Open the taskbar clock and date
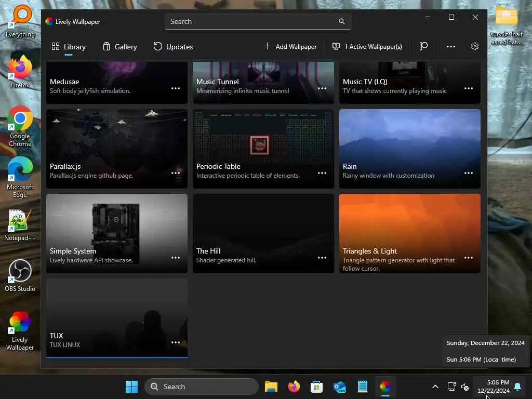 coord(494,387)
